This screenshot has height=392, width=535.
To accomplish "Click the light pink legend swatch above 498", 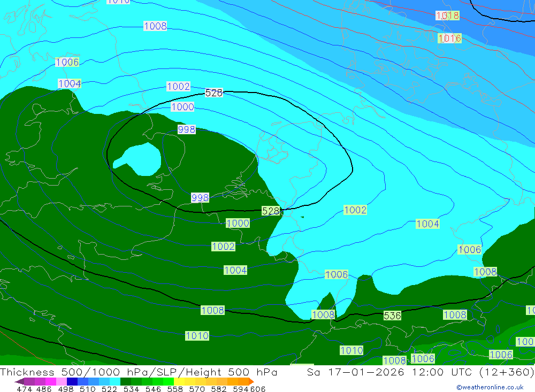I will click(x=62, y=381).
